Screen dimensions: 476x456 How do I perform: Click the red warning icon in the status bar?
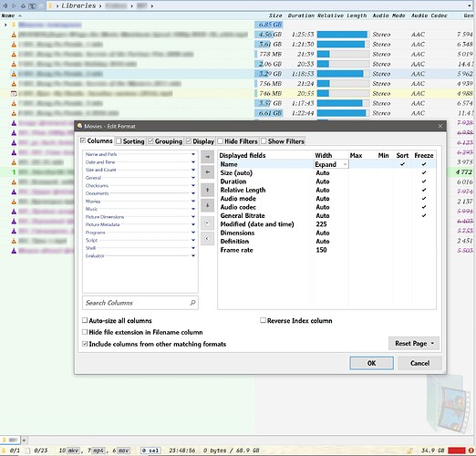click(471, 451)
